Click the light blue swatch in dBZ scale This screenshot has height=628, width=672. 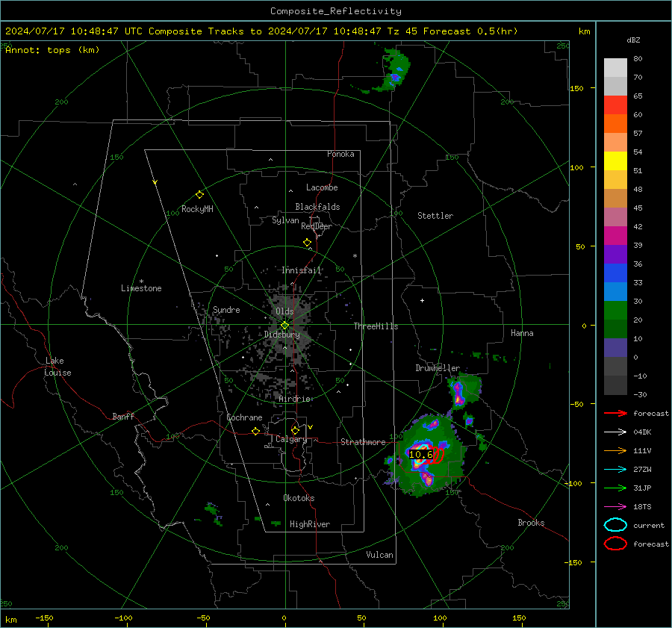tap(615, 292)
